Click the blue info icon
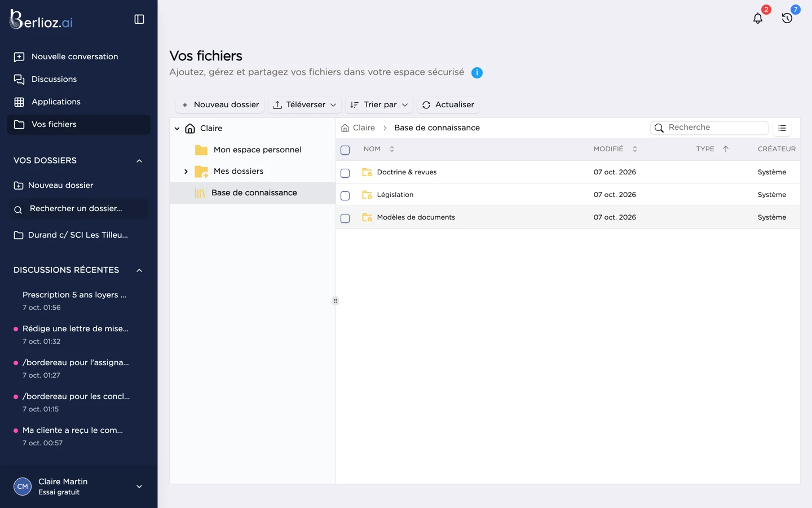 coord(476,73)
